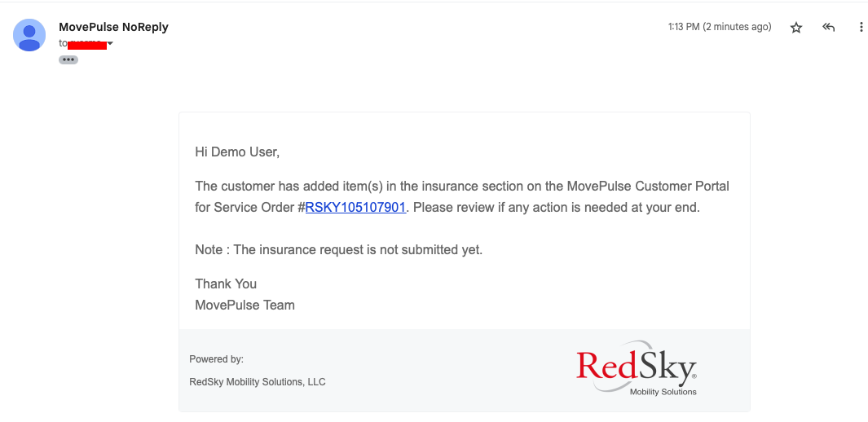Star this MovePulse email

[x=796, y=28]
